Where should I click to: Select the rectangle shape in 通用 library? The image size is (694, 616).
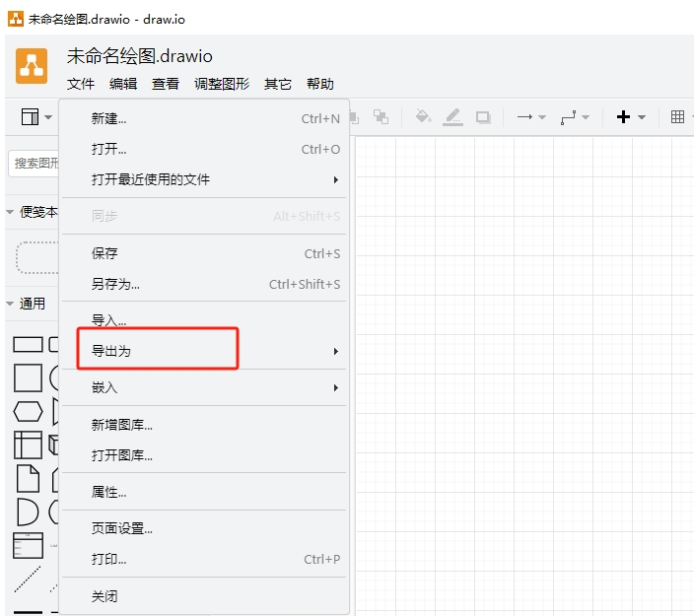point(28,344)
